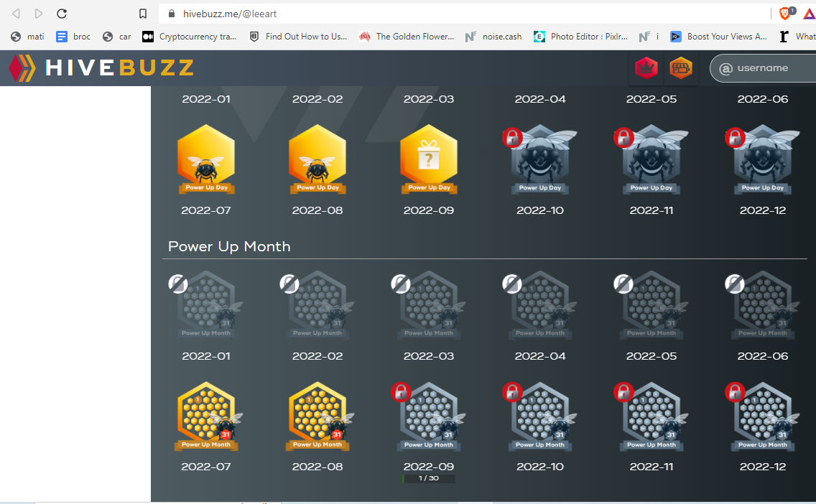Click the 1 / 30 progress bar
Viewport: 816px width, 504px height.
(x=429, y=479)
